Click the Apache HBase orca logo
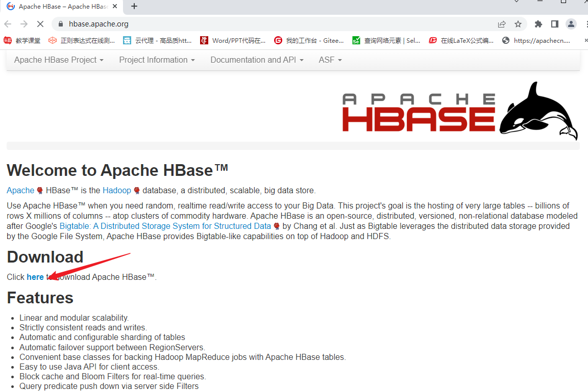Screen dimensions: 588x391 pos(460,111)
